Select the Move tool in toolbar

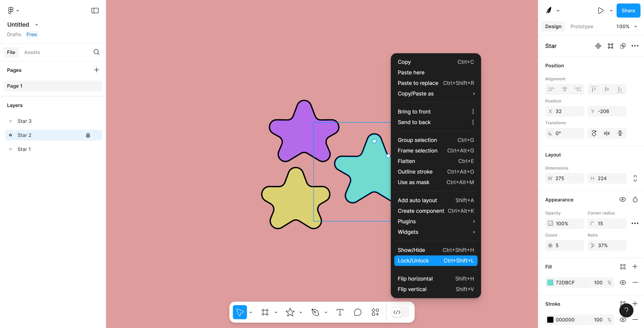pos(240,312)
